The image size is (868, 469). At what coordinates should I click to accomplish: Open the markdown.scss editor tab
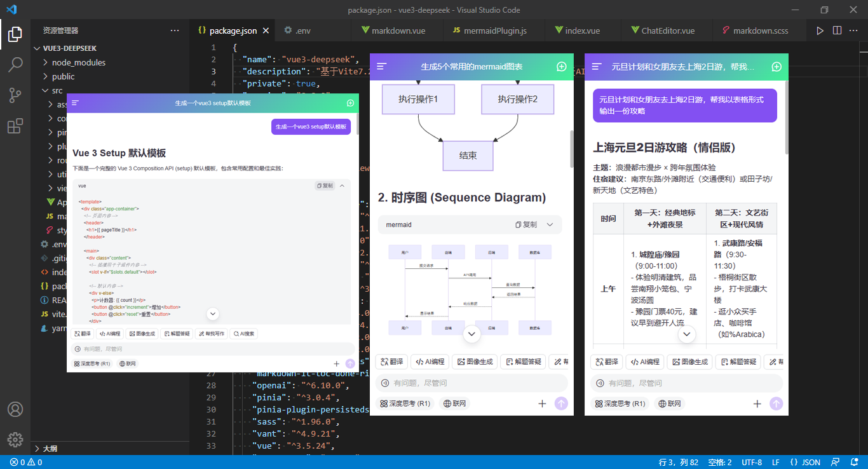tap(756, 30)
